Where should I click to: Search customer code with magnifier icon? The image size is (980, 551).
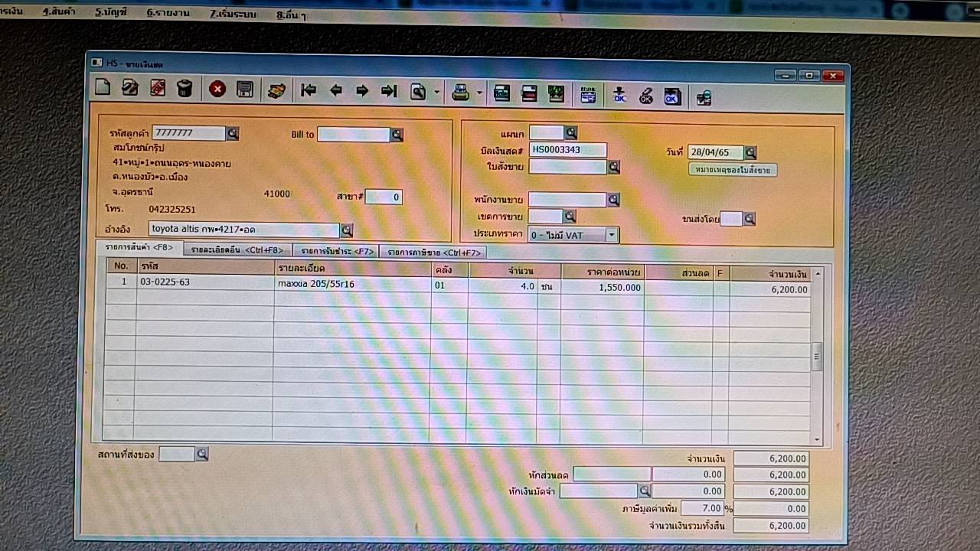coord(233,133)
